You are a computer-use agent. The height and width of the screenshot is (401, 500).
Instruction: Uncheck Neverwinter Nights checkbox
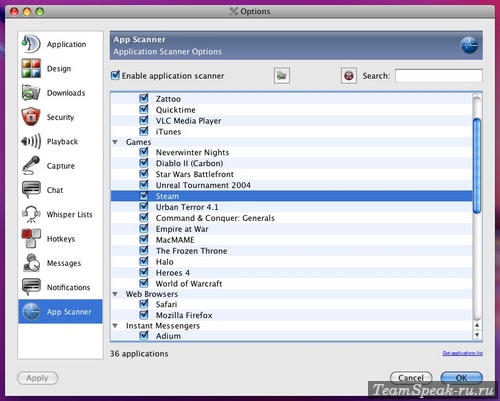[144, 152]
